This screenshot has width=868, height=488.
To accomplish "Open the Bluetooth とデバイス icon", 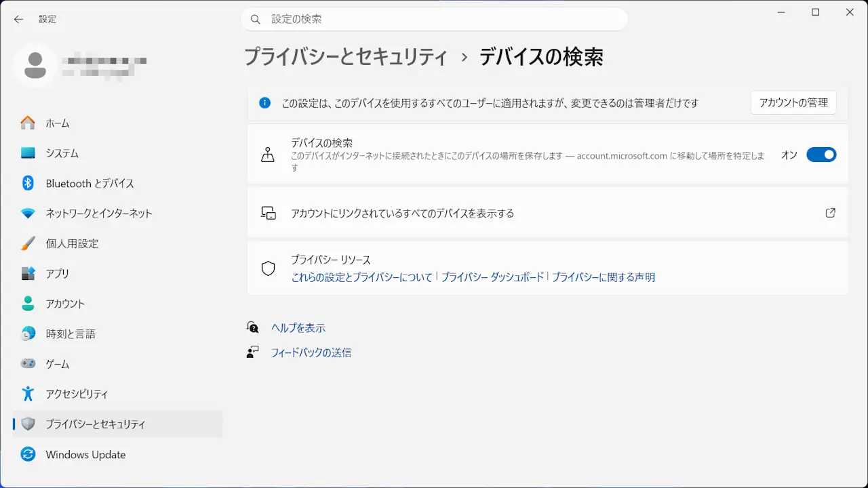I will (x=28, y=183).
